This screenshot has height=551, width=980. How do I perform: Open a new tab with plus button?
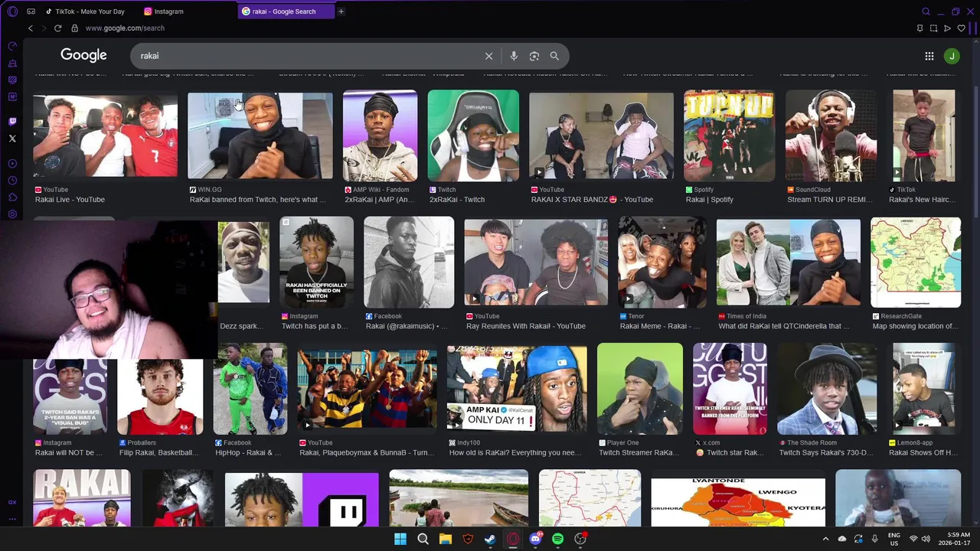click(x=341, y=11)
